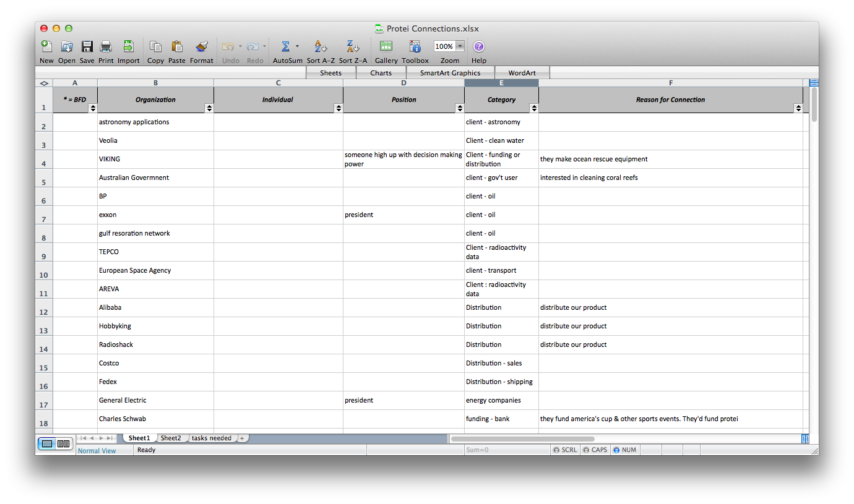Open AutoSum functions dropdown arrow
Image resolution: width=854 pixels, height=504 pixels.
point(297,46)
